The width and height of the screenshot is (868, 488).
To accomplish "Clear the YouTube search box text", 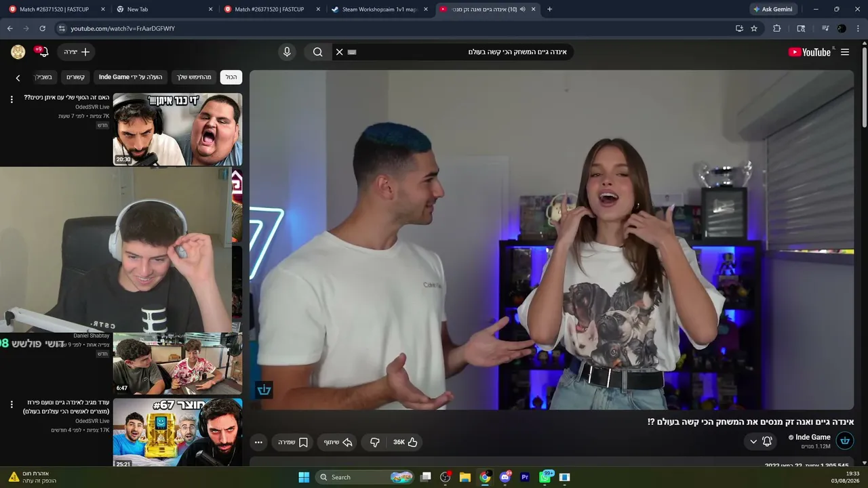I will click(x=340, y=52).
